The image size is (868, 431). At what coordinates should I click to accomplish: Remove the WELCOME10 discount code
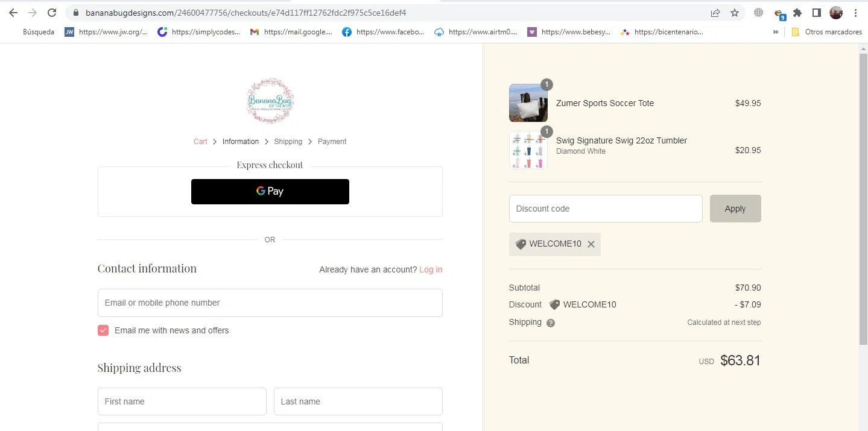coord(591,244)
